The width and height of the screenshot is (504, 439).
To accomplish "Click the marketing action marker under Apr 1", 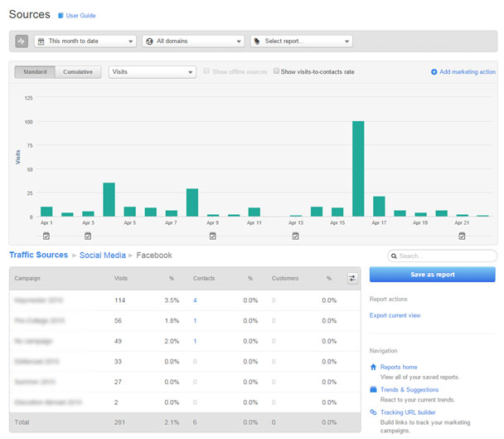I will pyautogui.click(x=46, y=237).
